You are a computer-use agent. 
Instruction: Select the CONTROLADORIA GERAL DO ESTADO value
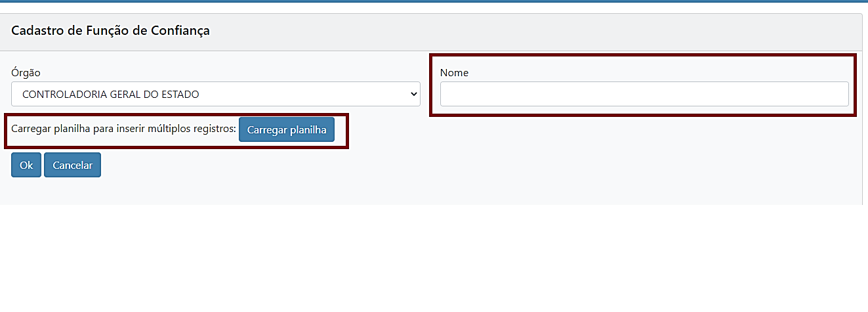tap(111, 94)
